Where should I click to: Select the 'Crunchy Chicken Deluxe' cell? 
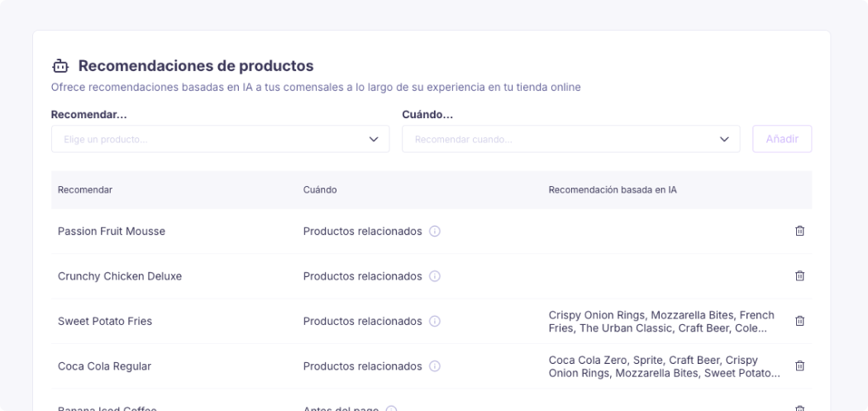tap(120, 276)
